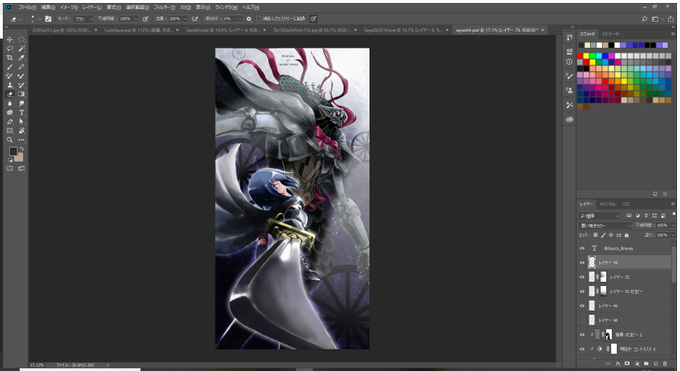Open the options bar opacity slider arrow
680x371 pixels.
(x=136, y=19)
